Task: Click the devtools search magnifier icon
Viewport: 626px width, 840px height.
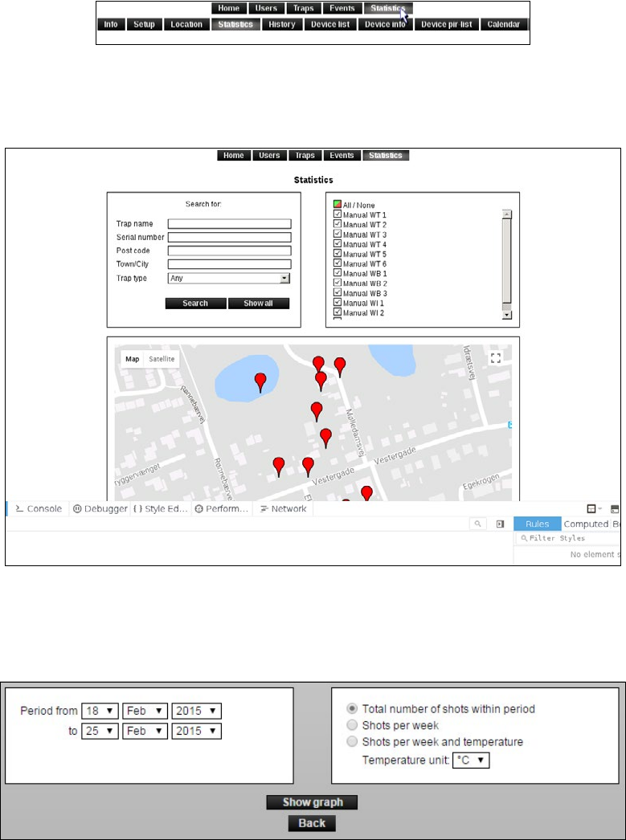Action: 477,524
